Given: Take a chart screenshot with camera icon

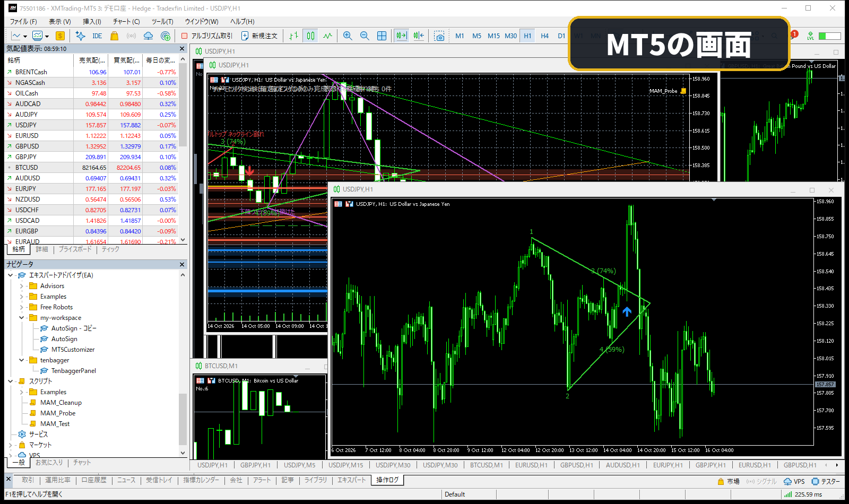Looking at the screenshot, I should [439, 36].
